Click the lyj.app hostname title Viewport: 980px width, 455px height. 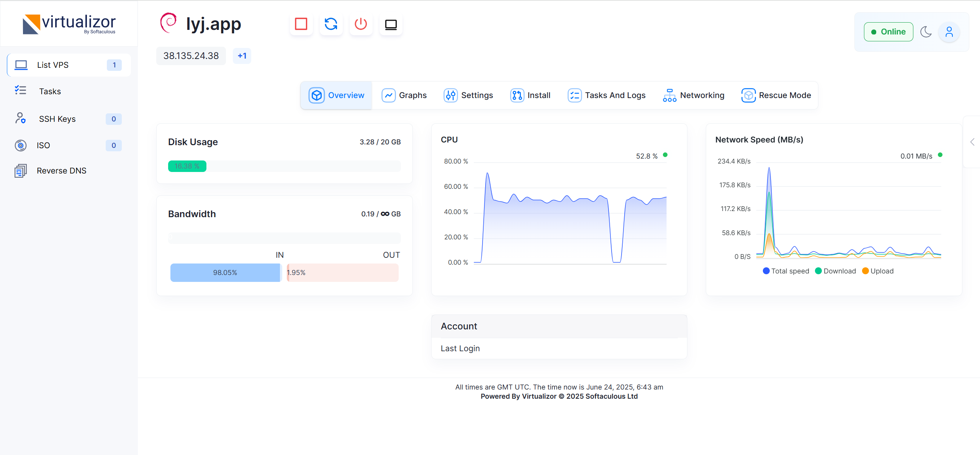pos(213,24)
